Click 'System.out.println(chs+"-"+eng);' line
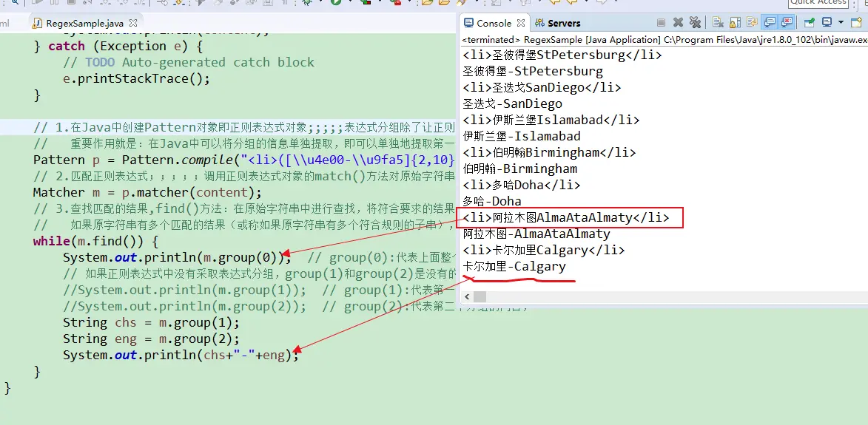 [x=181, y=356]
